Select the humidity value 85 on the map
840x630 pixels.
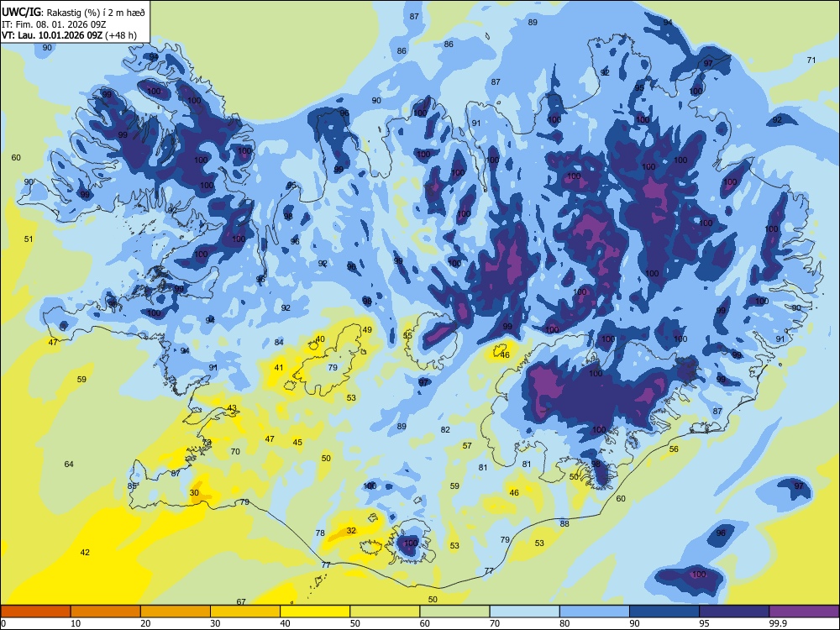pos(132,486)
